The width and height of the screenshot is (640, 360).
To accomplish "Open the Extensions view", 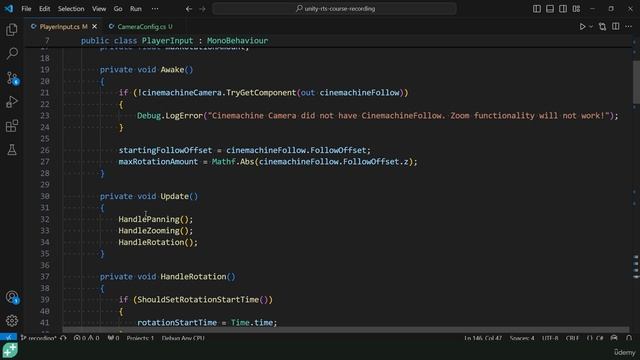I will coord(12,126).
